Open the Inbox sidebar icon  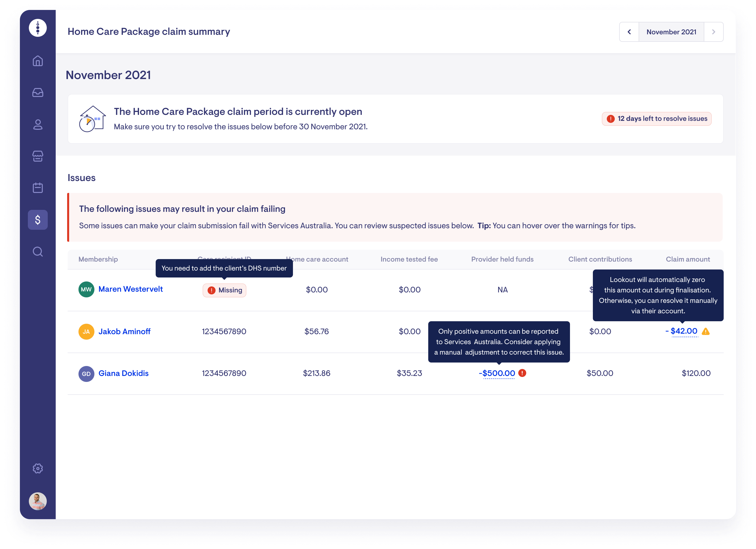click(x=38, y=93)
